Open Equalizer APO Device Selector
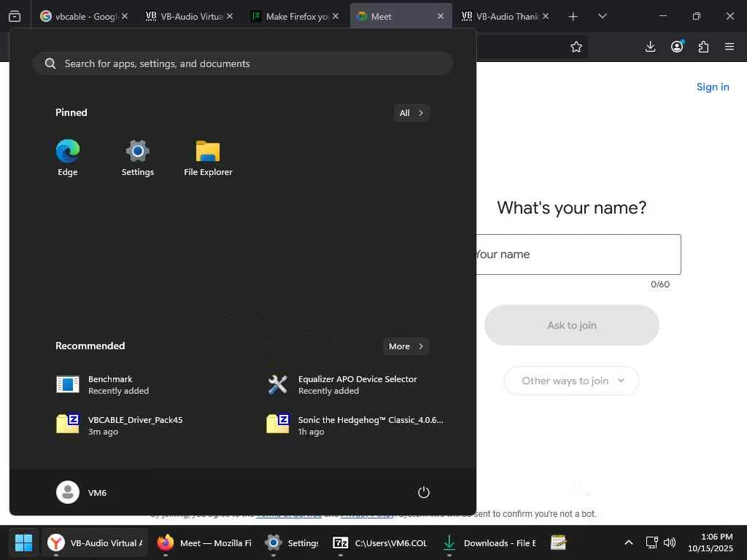This screenshot has height=560, width=747. click(342, 385)
